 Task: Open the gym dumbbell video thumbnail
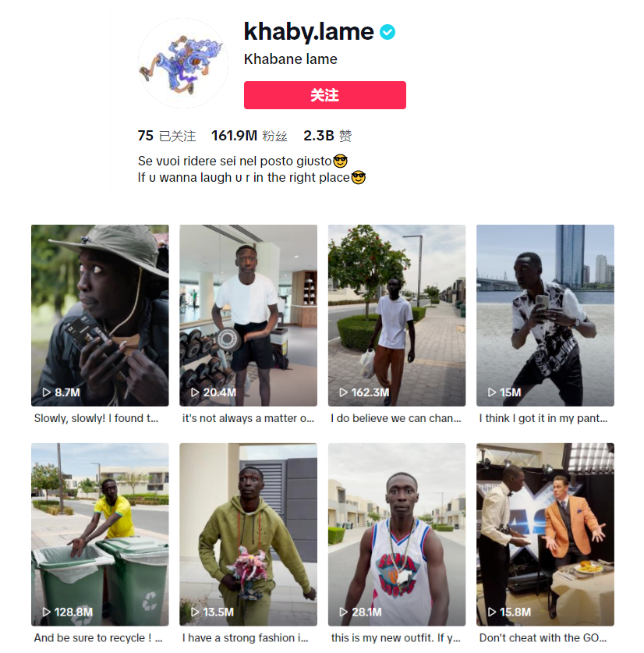248,315
